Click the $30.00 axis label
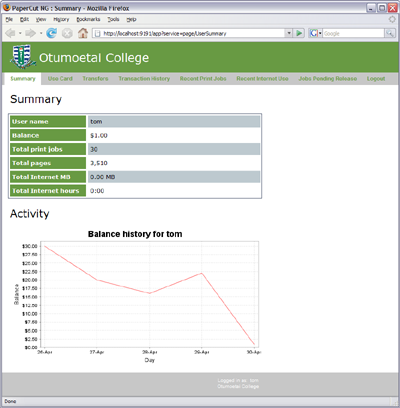This screenshot has height=408, width=400. click(30, 246)
